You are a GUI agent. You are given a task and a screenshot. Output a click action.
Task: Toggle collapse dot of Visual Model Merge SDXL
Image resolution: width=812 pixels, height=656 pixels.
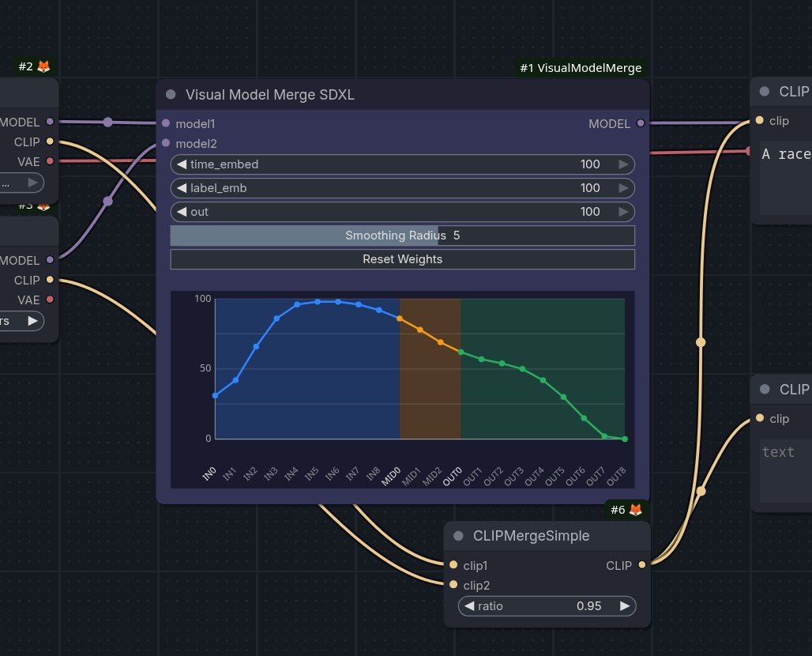171,94
